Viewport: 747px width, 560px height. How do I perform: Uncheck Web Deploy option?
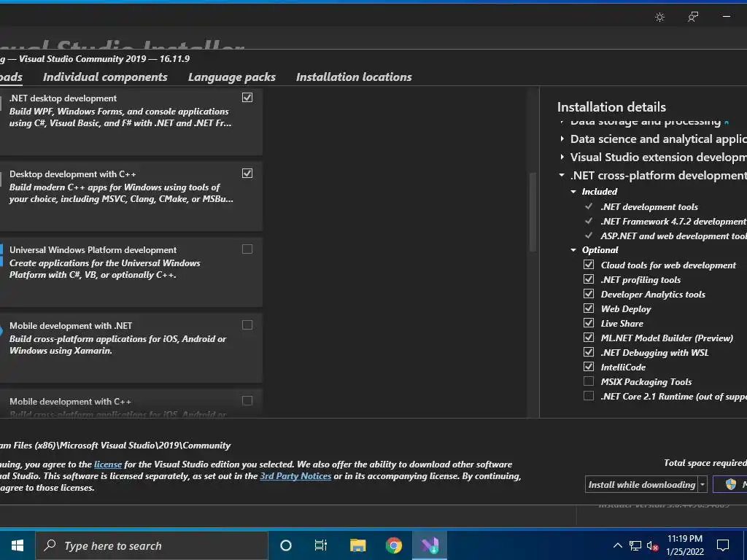click(589, 308)
